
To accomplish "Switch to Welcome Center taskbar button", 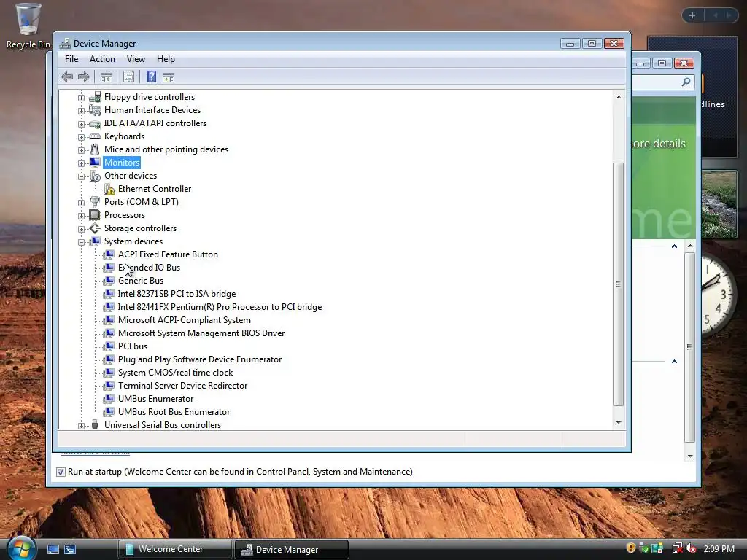I will coord(175,549).
